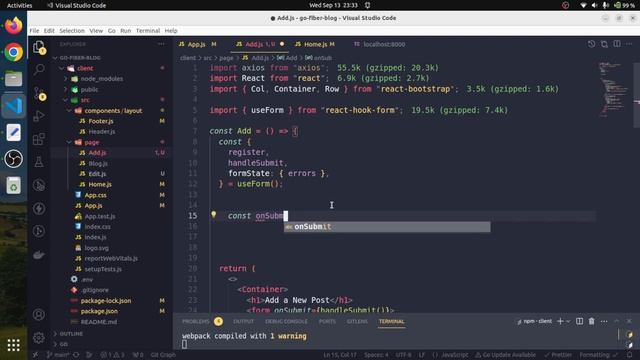Add a new terminal with plus icon
Screen dimensions: 640x360
point(560,321)
